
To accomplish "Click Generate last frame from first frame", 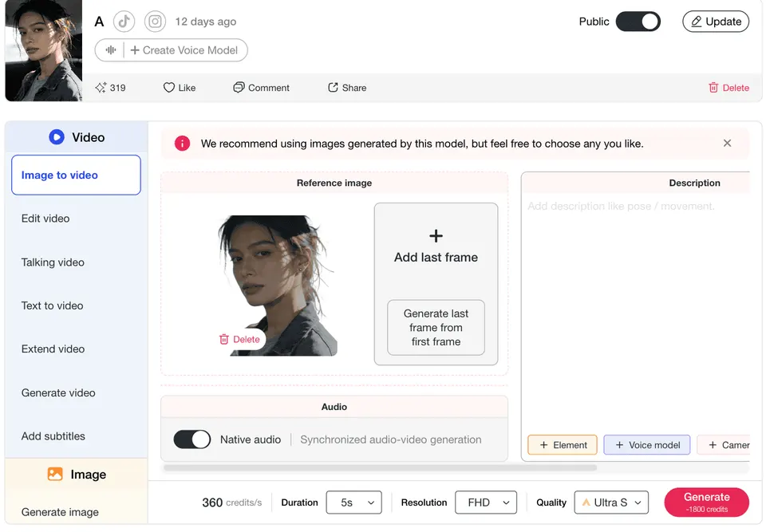I will tap(436, 327).
